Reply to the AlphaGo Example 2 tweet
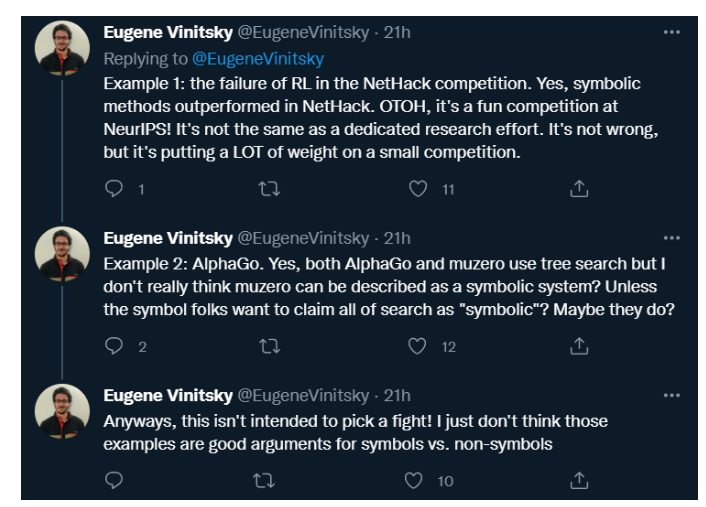Image resolution: width=706 pixels, height=507 pixels. click(114, 346)
